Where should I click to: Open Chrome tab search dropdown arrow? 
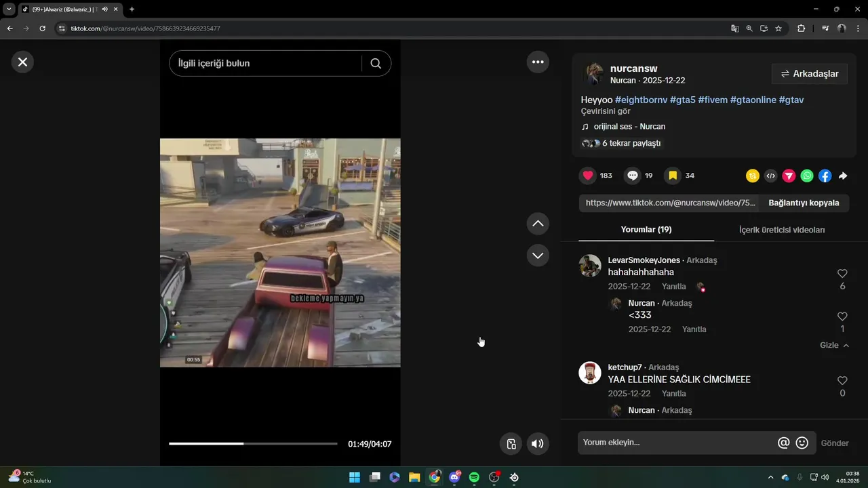pyautogui.click(x=9, y=9)
